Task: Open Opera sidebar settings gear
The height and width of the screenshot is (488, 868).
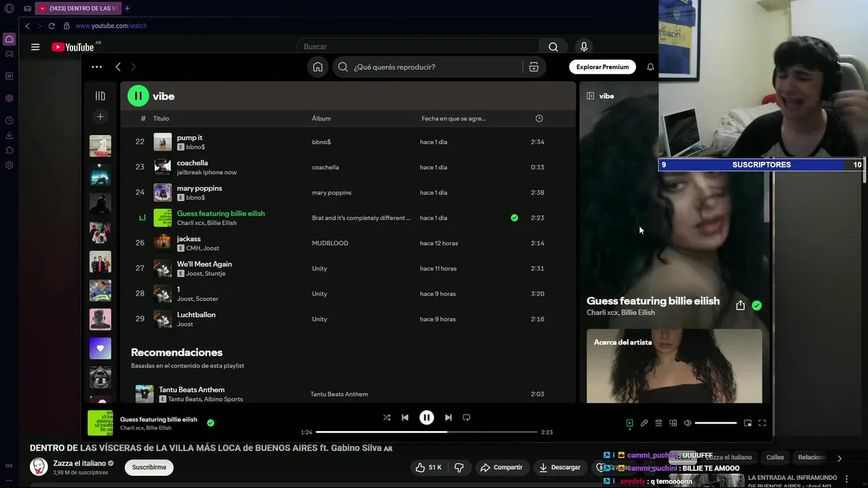Action: coord(9,165)
